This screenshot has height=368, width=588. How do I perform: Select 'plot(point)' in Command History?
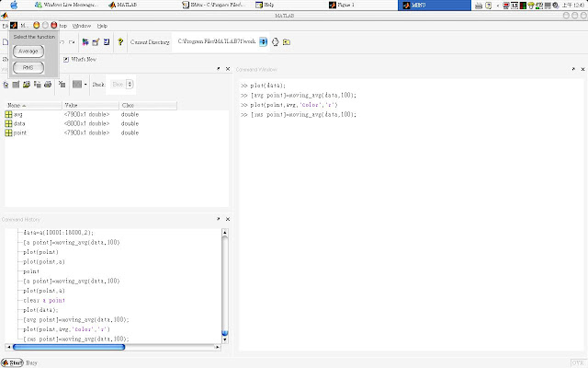(40, 252)
